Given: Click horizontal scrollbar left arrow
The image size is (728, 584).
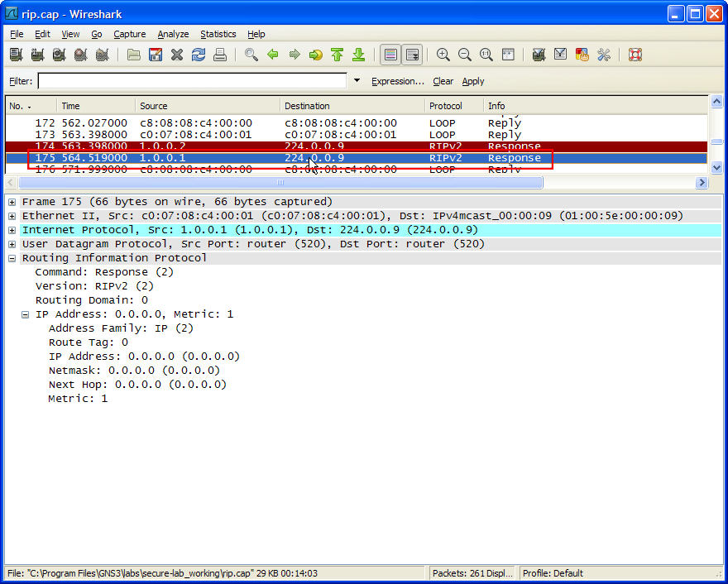Looking at the screenshot, I should coord(12,183).
